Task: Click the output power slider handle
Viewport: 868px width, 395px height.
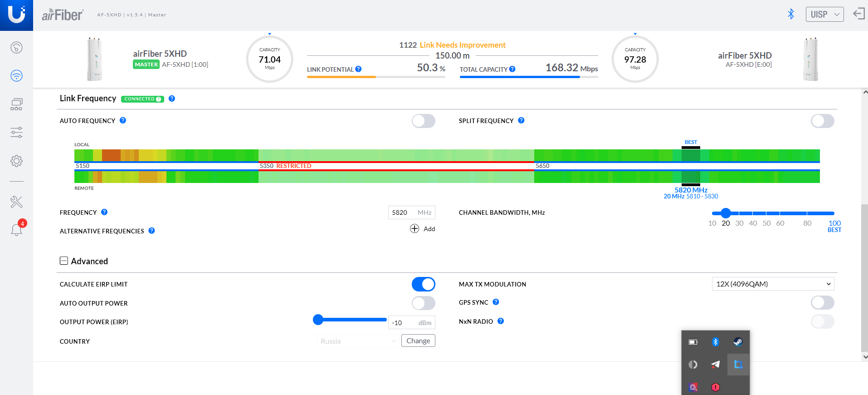Action: [x=318, y=320]
